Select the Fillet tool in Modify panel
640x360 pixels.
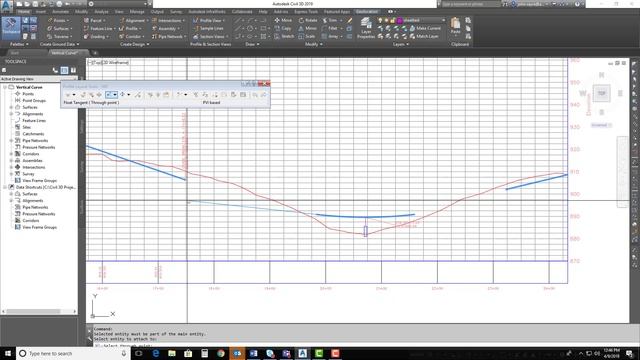pos(331,28)
